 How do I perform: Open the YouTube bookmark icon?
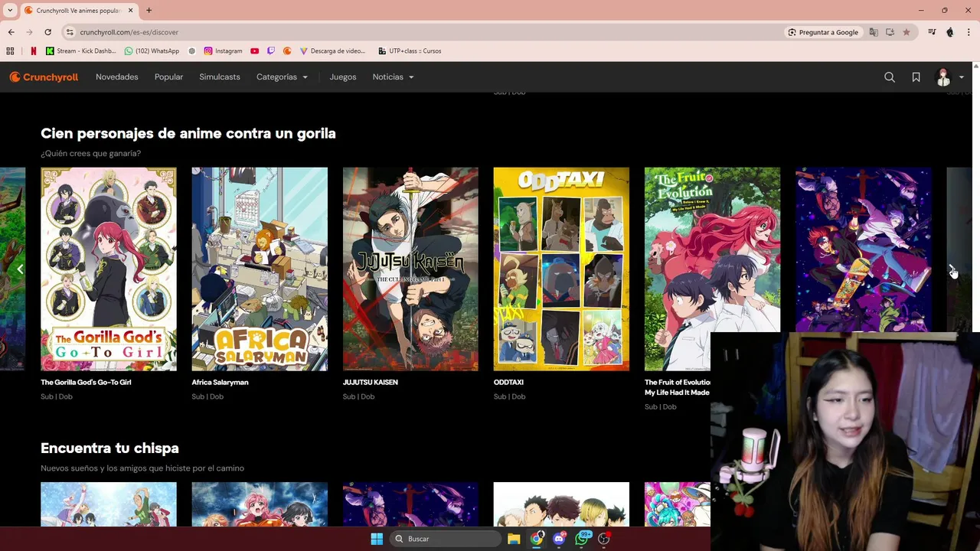[255, 51]
